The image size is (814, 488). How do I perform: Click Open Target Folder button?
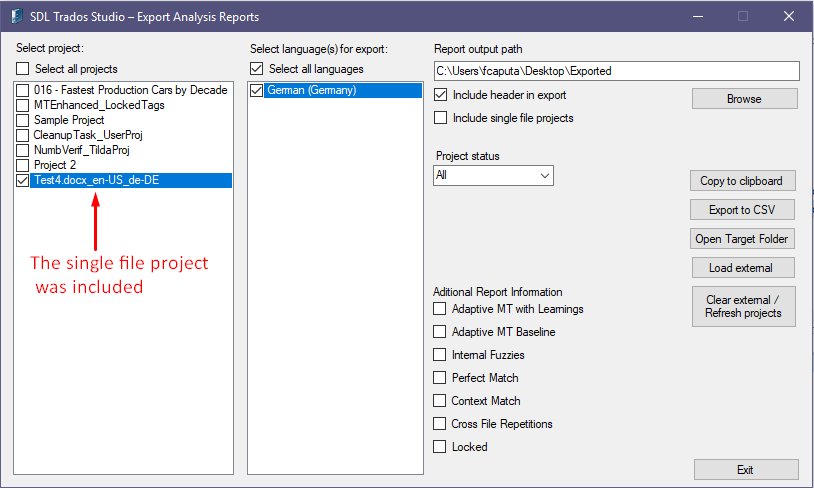742,239
